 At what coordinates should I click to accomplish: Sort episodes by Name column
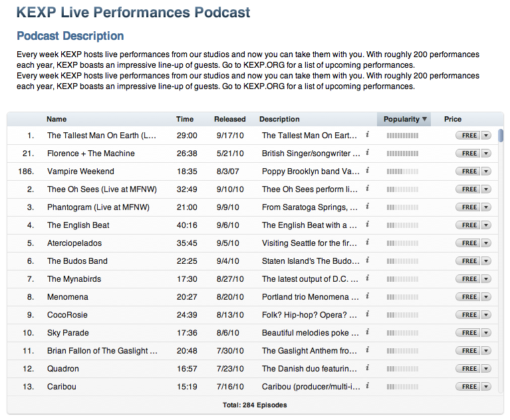pos(57,120)
